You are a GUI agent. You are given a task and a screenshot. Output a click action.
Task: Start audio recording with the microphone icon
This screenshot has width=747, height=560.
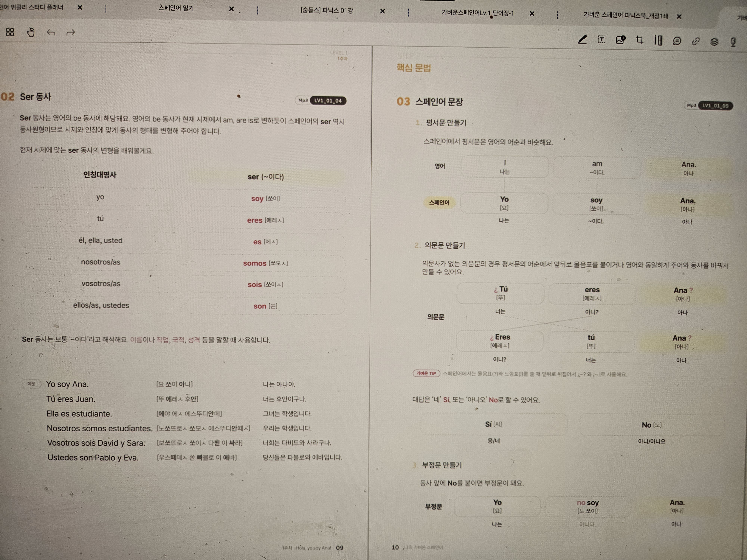pyautogui.click(x=733, y=42)
